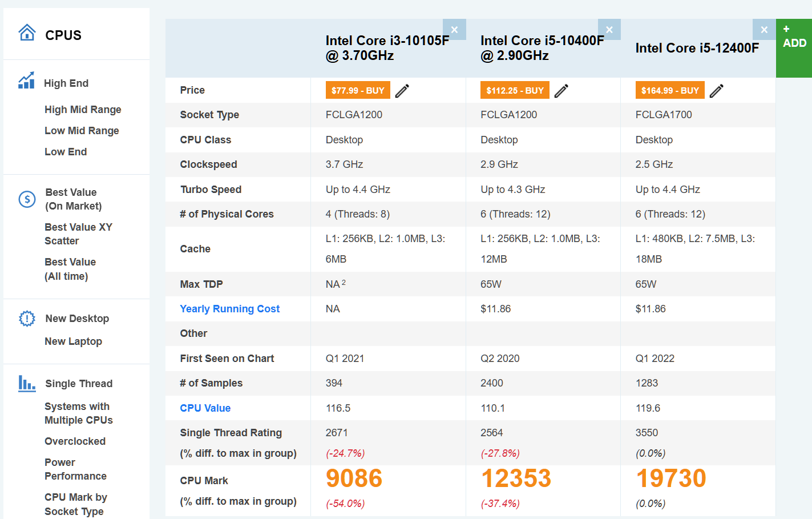Click the CPU Mark score 9086
This screenshot has width=812, height=519.
pyautogui.click(x=354, y=478)
